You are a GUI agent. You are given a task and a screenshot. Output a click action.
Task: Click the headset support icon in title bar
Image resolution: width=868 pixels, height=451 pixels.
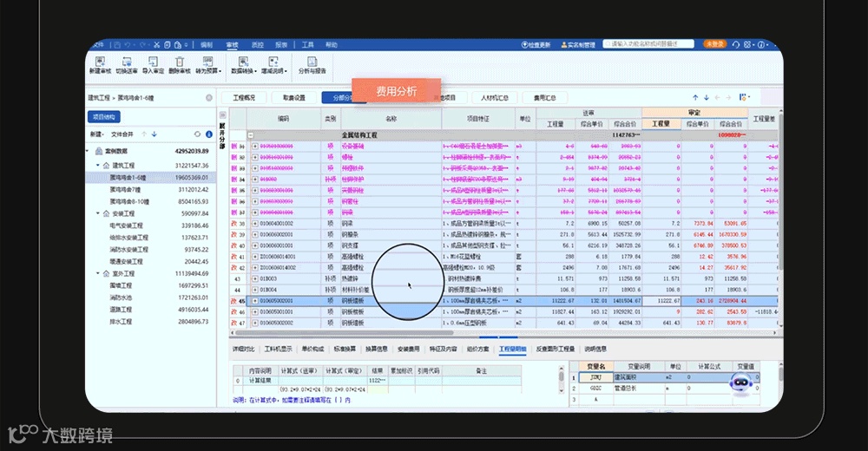[x=736, y=45]
